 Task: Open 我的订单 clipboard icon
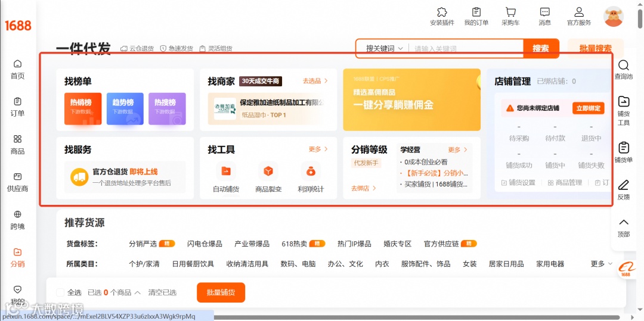coord(476,12)
